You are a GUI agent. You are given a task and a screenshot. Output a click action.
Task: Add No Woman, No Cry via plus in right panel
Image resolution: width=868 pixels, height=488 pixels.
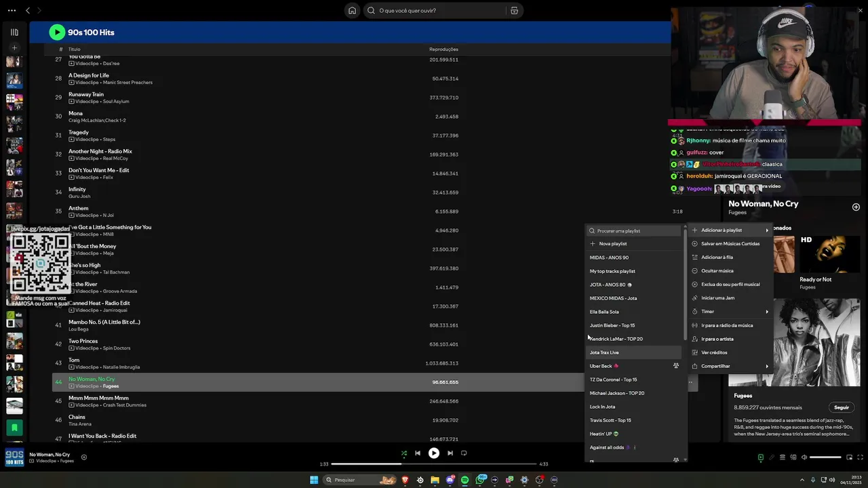856,207
